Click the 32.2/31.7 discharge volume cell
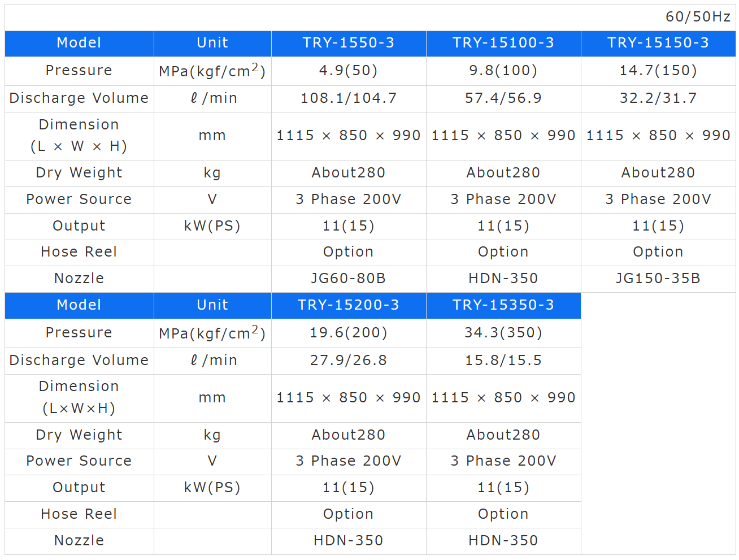This screenshot has height=560, width=739. pyautogui.click(x=658, y=98)
